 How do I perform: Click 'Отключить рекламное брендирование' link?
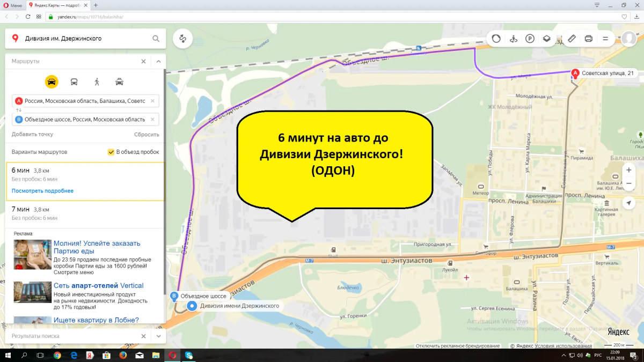[x=457, y=346]
